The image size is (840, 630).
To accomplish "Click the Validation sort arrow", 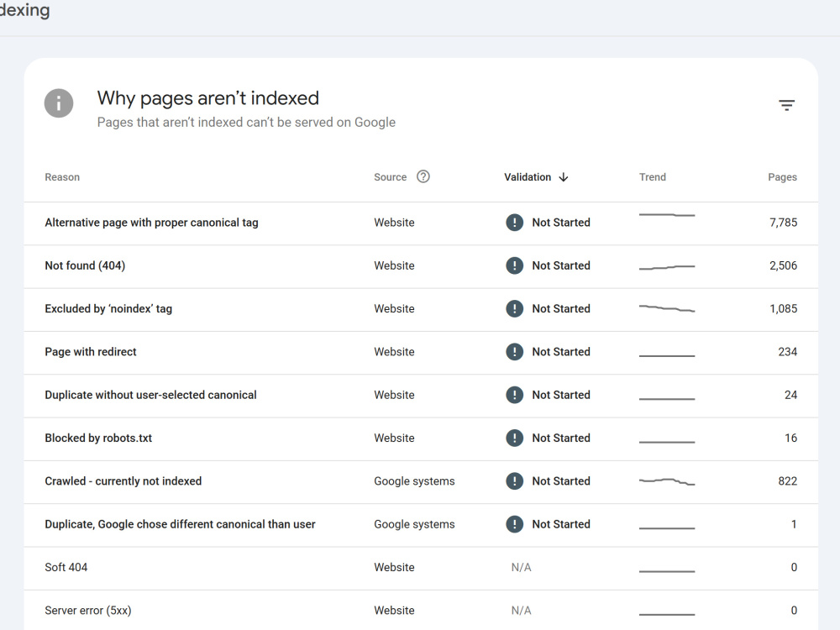I will coord(563,176).
